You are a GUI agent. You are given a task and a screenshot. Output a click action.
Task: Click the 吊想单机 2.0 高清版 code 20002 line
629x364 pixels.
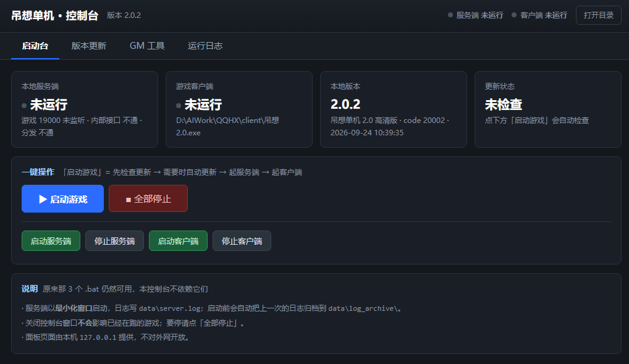click(390, 127)
